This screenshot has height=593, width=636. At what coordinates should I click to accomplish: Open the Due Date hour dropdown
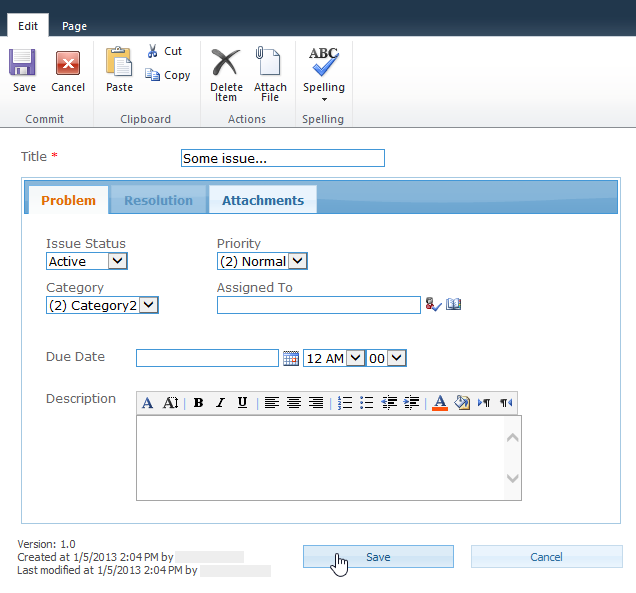[x=334, y=358]
